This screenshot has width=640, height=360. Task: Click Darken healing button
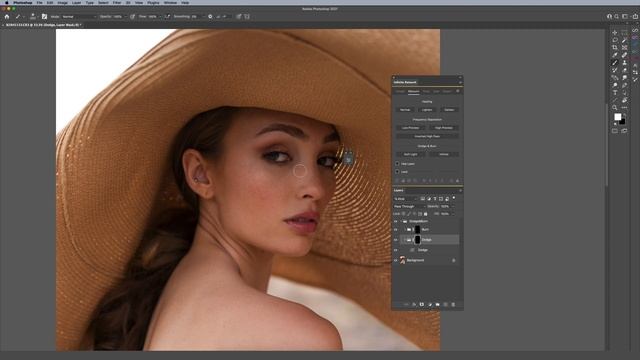(x=449, y=110)
